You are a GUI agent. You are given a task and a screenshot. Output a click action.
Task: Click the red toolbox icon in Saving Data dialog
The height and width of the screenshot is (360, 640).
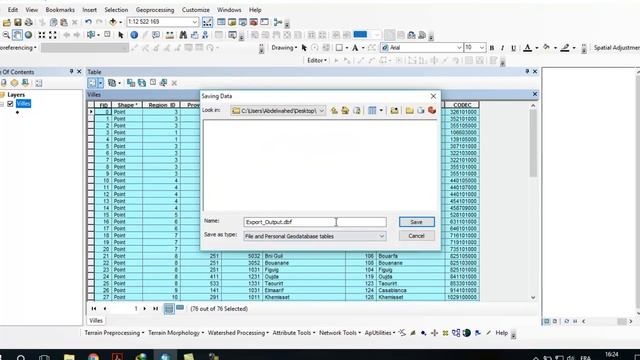coord(432,111)
